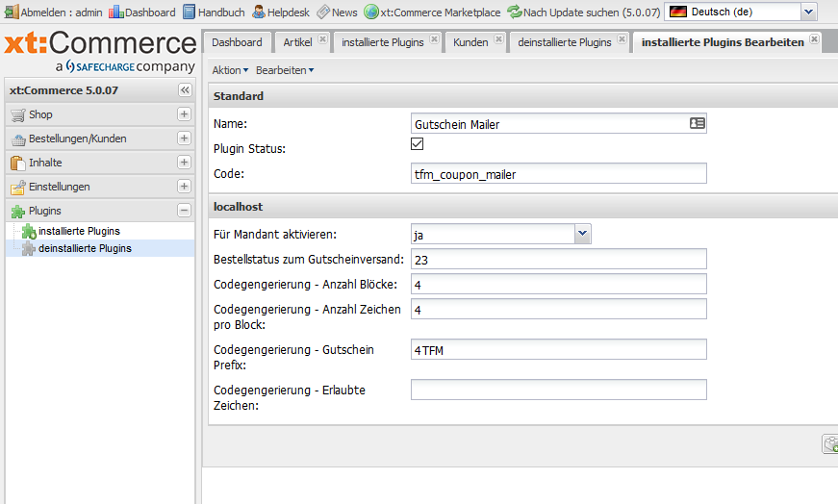Select installierte Plugins in sidebar tree

click(79, 231)
